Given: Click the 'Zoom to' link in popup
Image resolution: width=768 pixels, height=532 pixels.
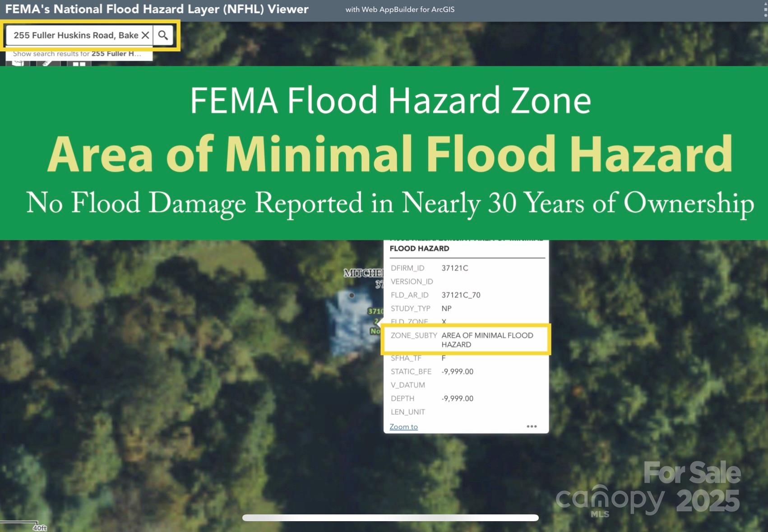Looking at the screenshot, I should [403, 426].
